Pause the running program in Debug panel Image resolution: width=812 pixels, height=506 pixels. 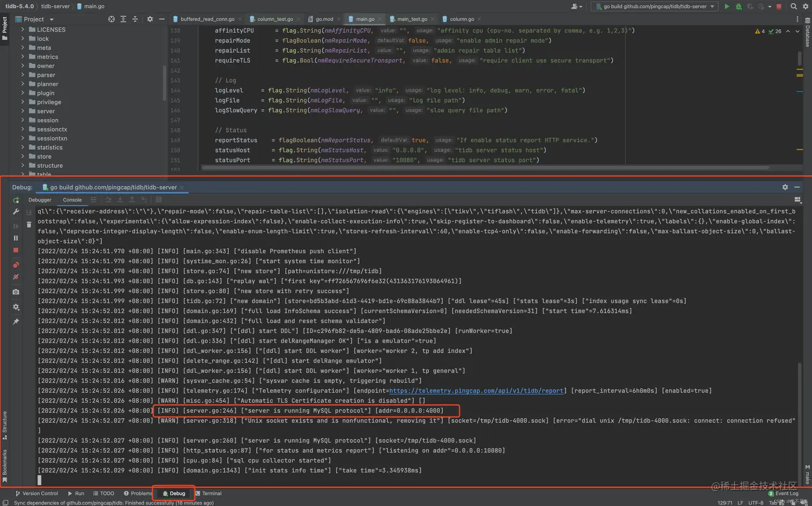point(16,238)
